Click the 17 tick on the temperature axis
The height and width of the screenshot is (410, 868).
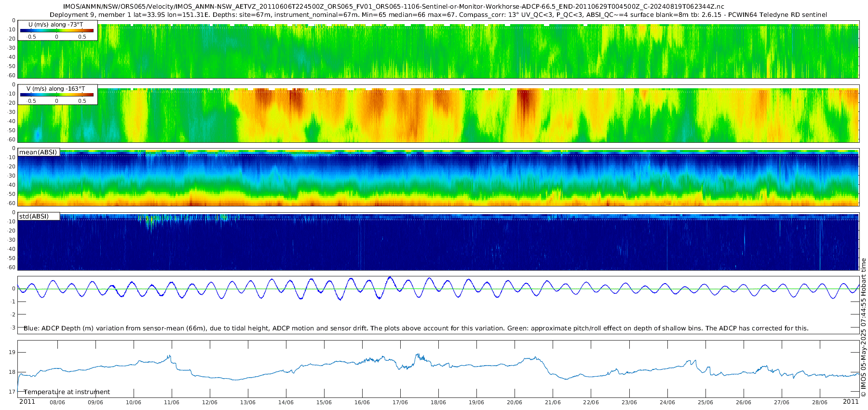point(12,392)
